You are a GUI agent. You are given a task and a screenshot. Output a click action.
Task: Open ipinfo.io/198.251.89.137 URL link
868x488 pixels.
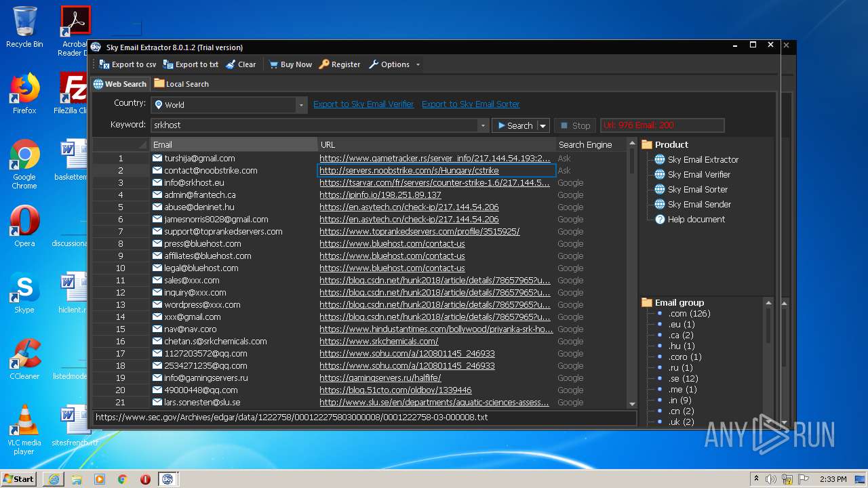[380, 195]
